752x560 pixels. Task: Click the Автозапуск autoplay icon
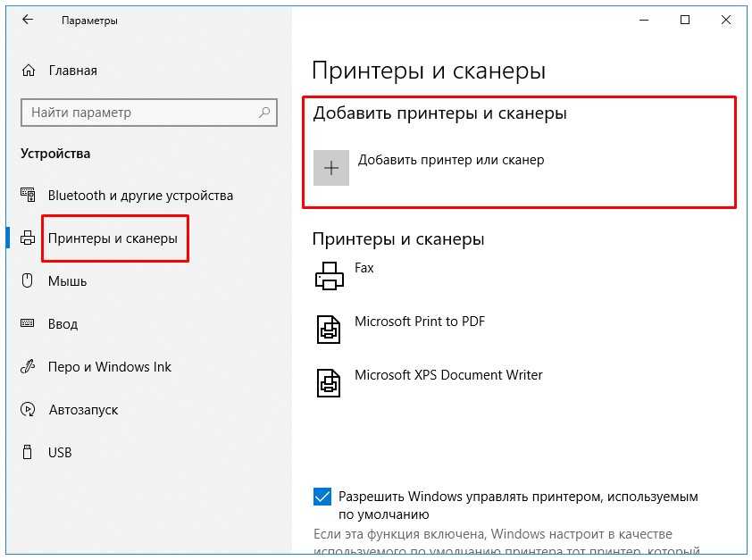point(28,409)
